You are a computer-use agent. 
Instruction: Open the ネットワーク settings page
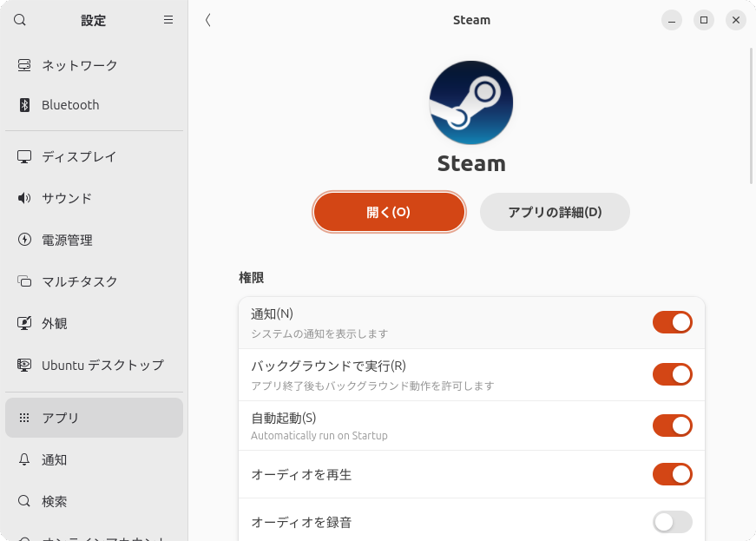pos(94,65)
